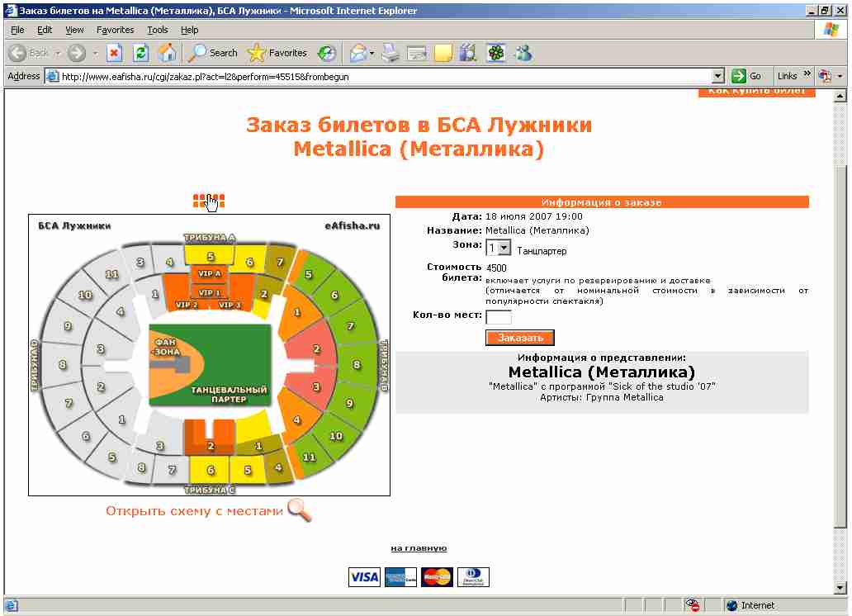The height and width of the screenshot is (616, 852).
Task: Open the Back button history arrow
Action: point(57,54)
